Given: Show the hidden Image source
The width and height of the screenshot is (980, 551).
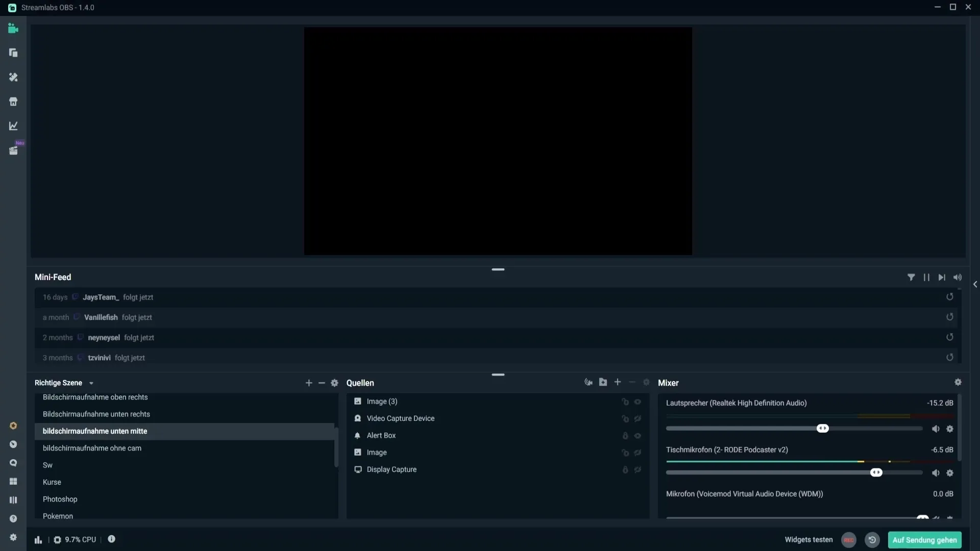Looking at the screenshot, I should coord(638,453).
